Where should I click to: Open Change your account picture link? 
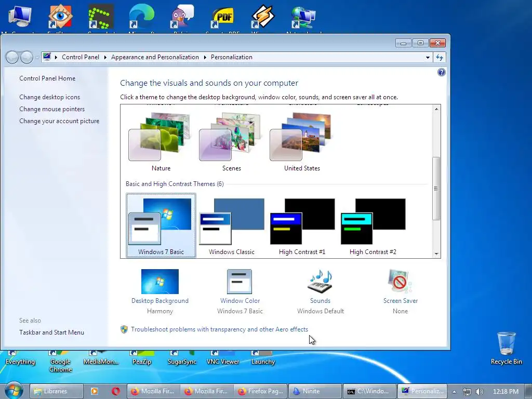point(59,121)
